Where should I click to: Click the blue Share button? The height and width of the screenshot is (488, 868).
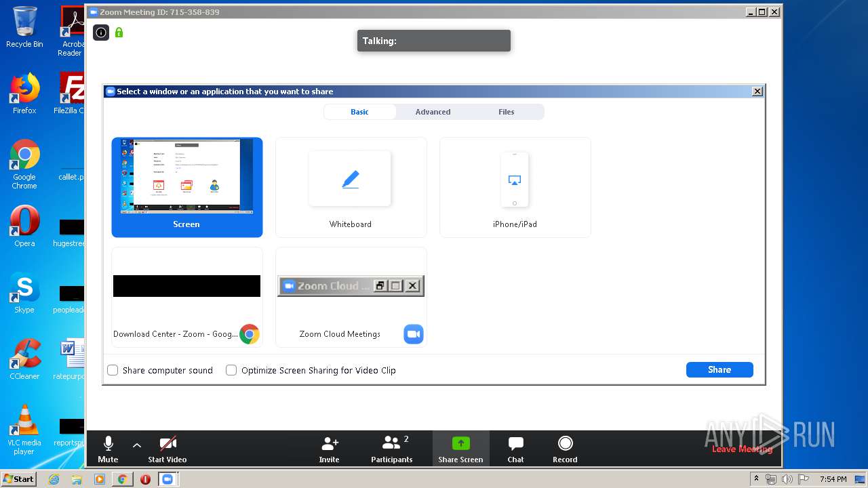(x=719, y=369)
